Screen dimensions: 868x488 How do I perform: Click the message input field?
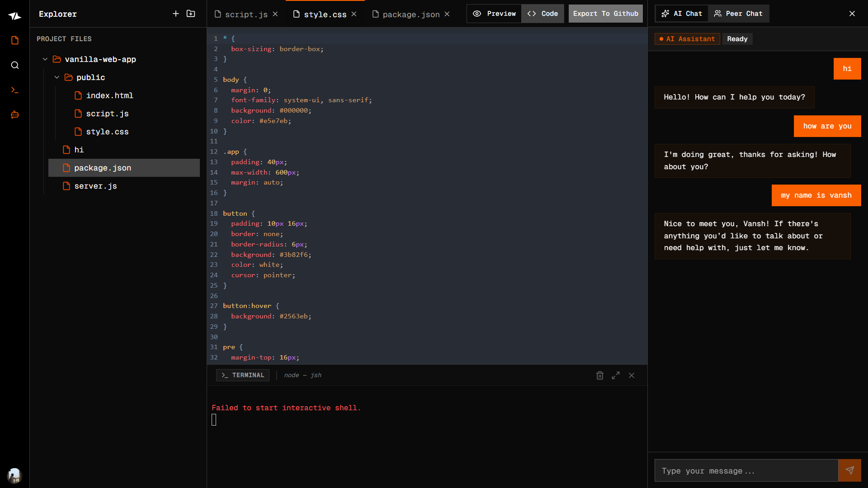pyautogui.click(x=746, y=470)
